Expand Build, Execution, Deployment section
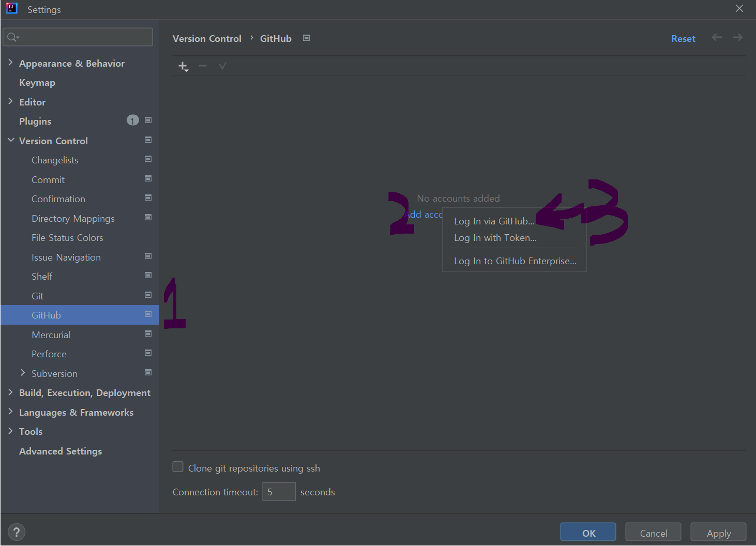This screenshot has height=546, width=756. pyautogui.click(x=10, y=392)
